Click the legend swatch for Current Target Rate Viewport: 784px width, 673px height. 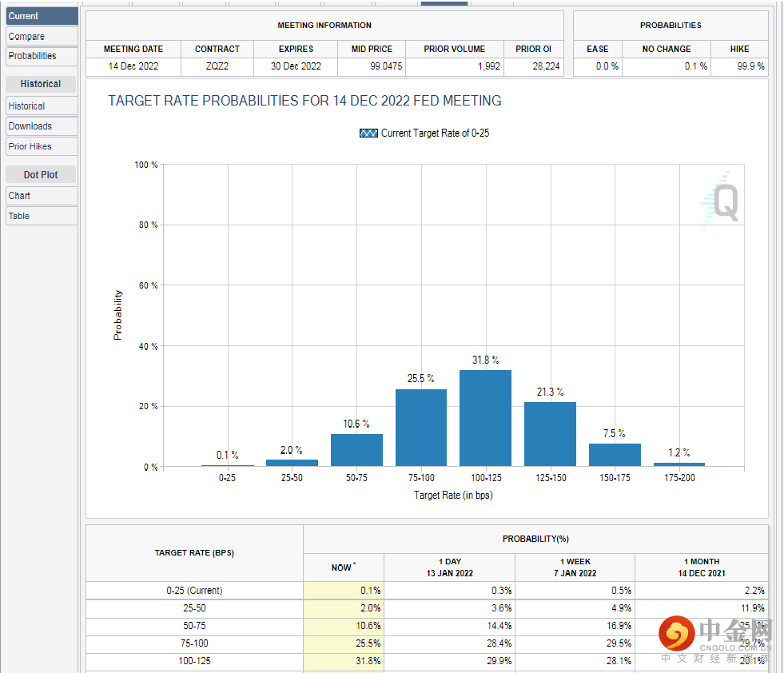[368, 133]
